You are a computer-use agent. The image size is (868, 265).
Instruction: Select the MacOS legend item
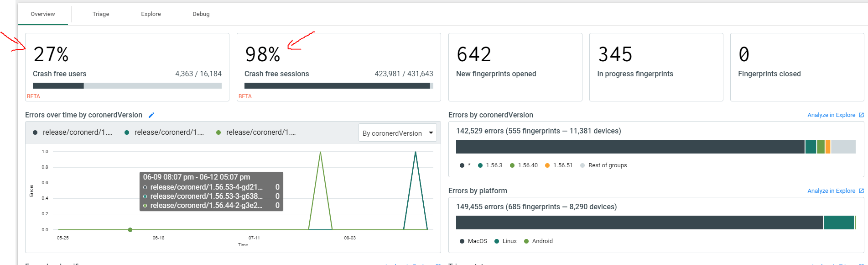(x=473, y=241)
